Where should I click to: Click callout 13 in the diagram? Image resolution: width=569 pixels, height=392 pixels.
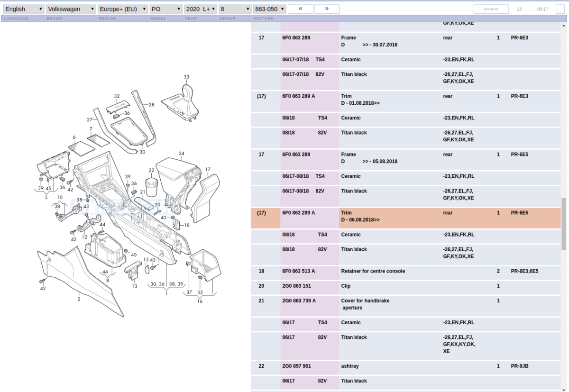pos(135,286)
